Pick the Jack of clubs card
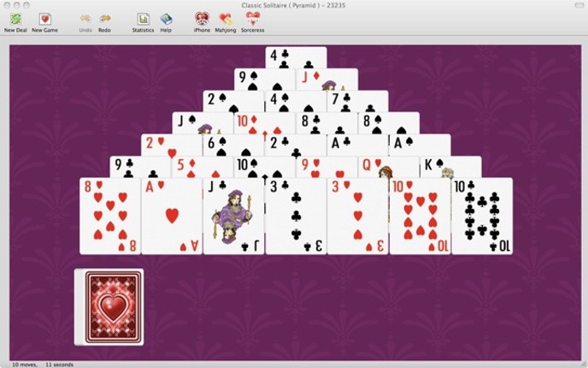588x368 pixels. click(234, 217)
